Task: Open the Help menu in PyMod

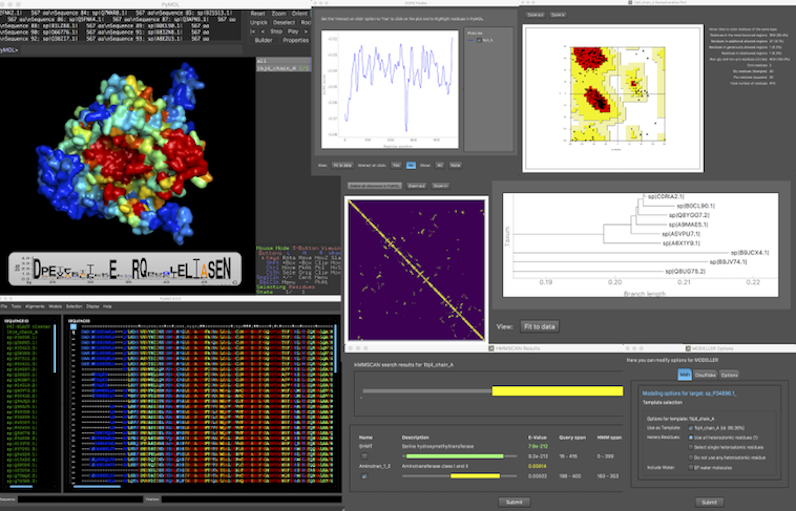Action: [108, 306]
